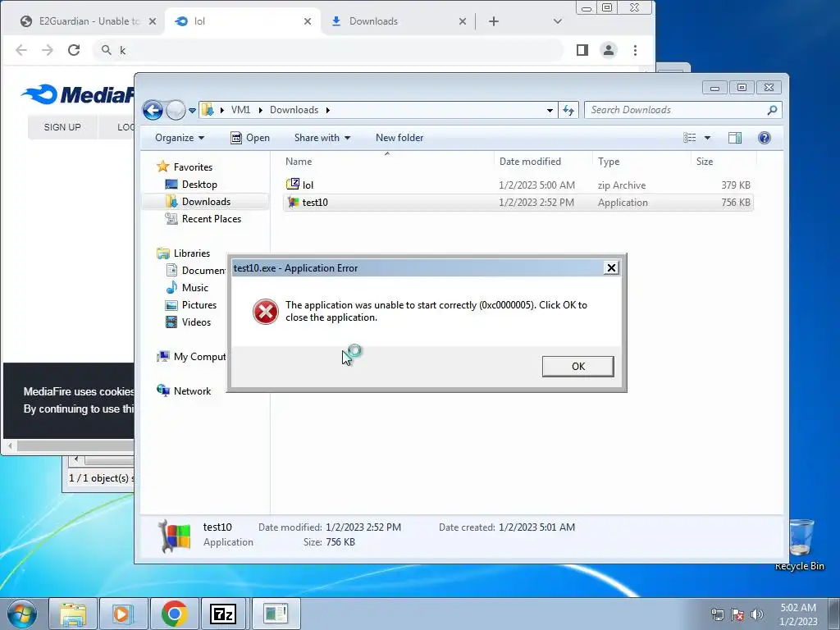Go back in Chrome

click(x=21, y=50)
